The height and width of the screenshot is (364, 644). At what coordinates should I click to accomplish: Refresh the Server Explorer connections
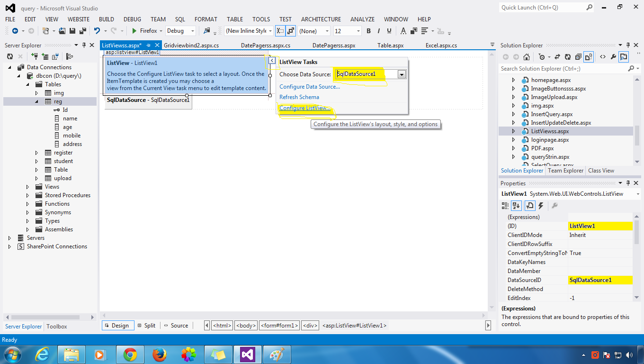10,56
